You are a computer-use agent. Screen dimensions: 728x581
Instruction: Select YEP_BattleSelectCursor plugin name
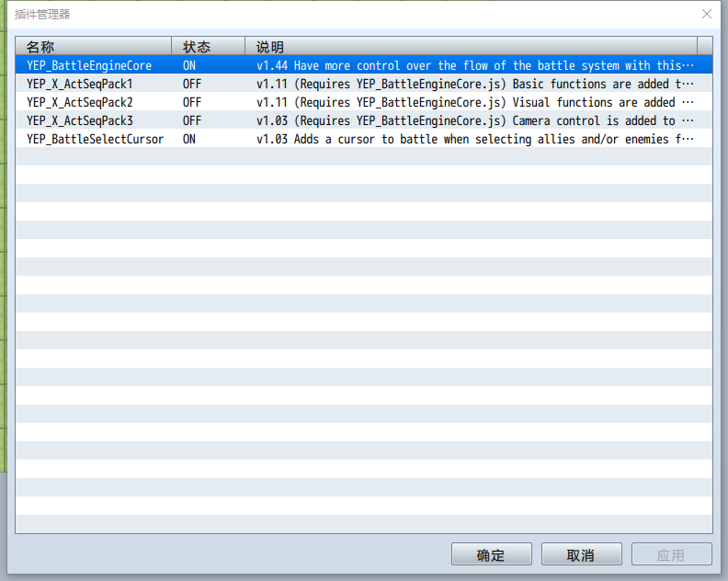click(x=96, y=140)
